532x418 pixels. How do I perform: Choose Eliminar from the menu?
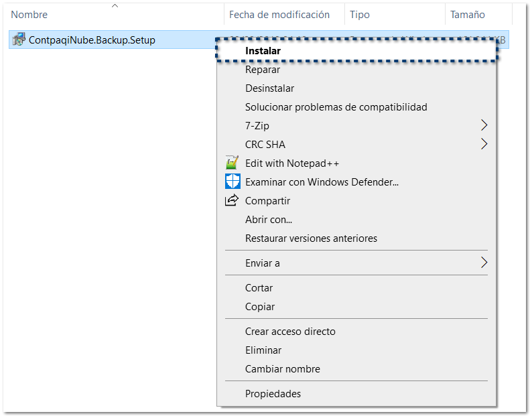[x=263, y=350]
